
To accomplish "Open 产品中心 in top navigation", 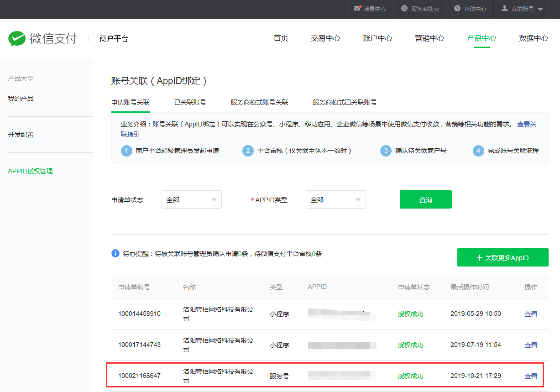I will click(481, 38).
